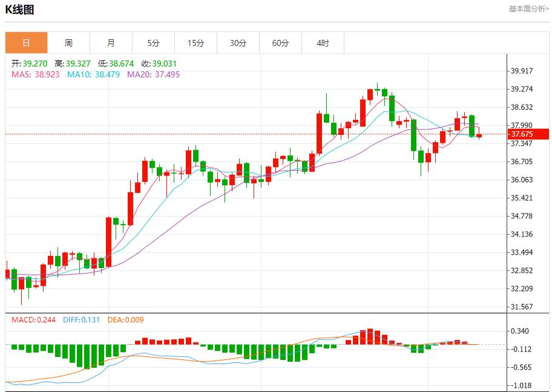This screenshot has height=392, width=552.
Task: Select the 60分 timeframe
Action: click(x=280, y=43)
